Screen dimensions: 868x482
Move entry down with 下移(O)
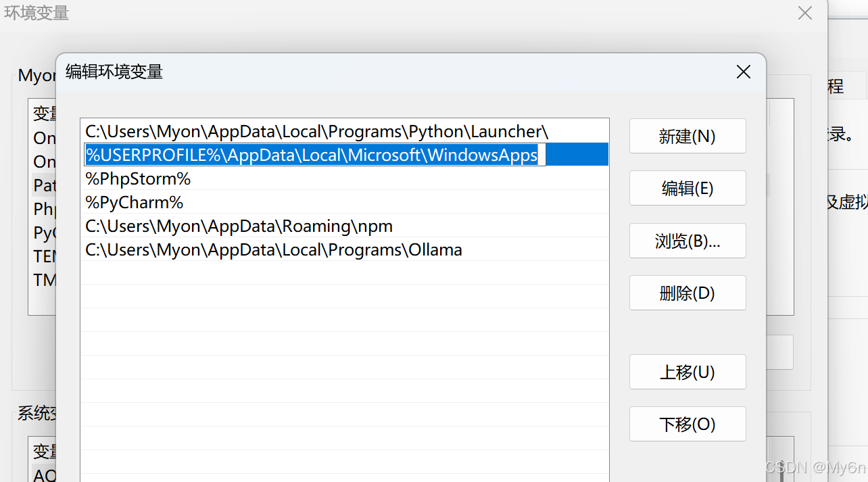pos(688,424)
